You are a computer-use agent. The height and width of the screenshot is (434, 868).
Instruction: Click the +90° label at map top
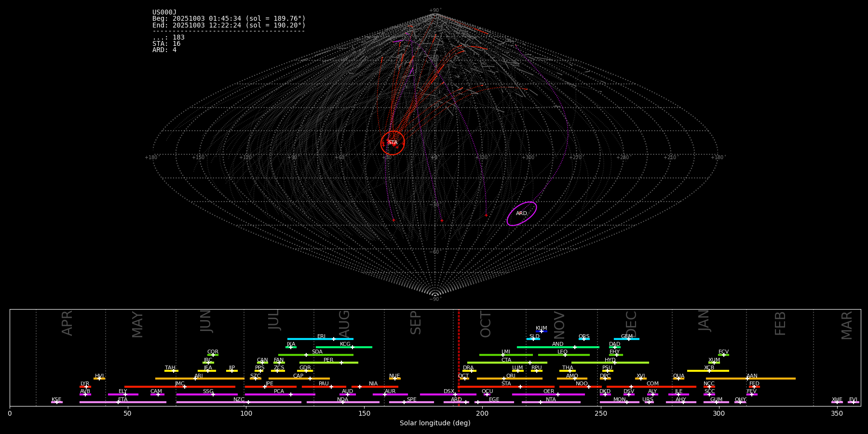click(x=434, y=11)
